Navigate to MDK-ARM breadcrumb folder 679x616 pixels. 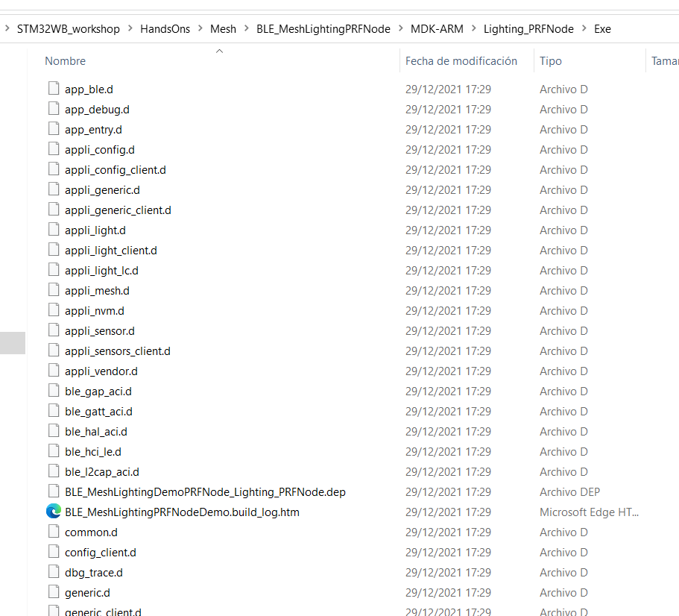pyautogui.click(x=437, y=29)
